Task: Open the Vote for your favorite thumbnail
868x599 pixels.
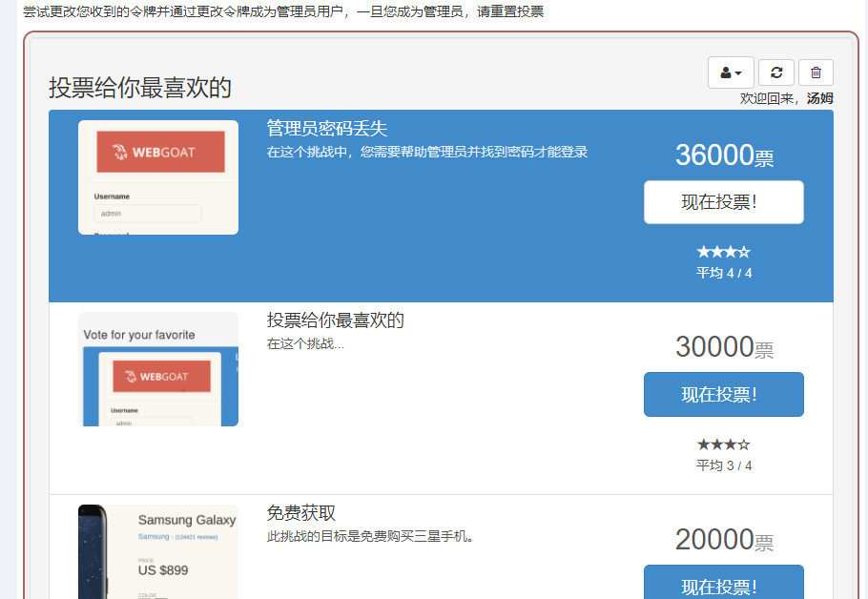Action: [x=158, y=369]
